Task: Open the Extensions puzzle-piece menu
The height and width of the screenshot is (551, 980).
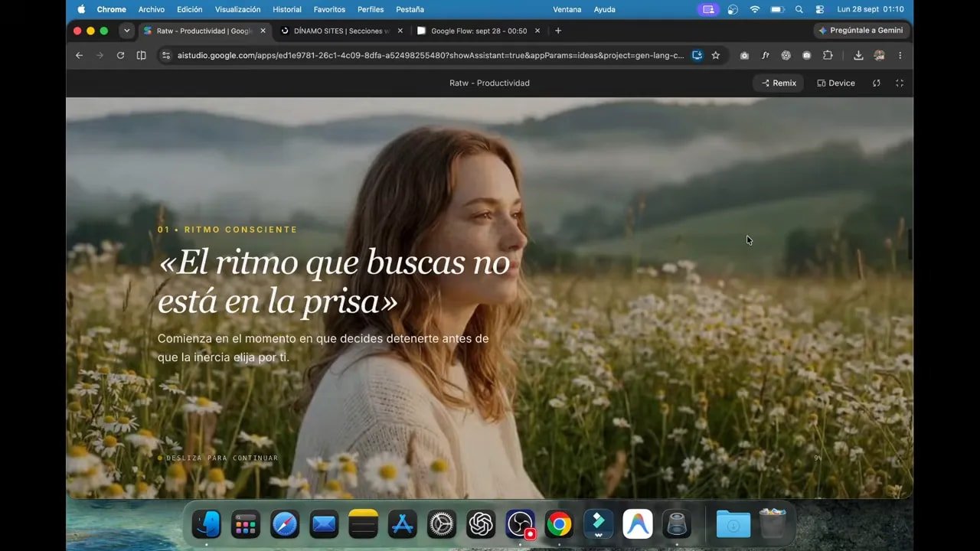Action: [828, 55]
